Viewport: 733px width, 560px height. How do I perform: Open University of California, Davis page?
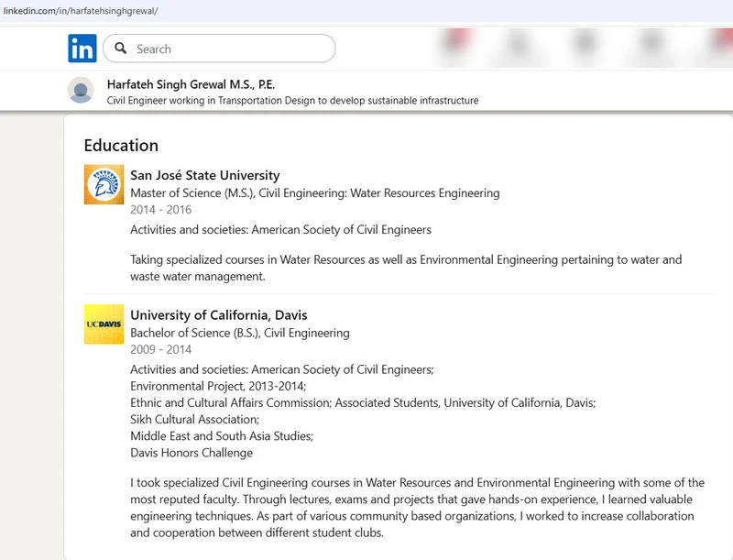[218, 315]
